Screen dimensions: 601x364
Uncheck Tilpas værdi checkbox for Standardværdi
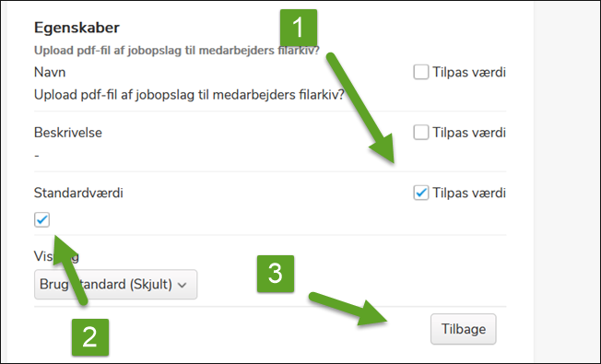point(421,193)
